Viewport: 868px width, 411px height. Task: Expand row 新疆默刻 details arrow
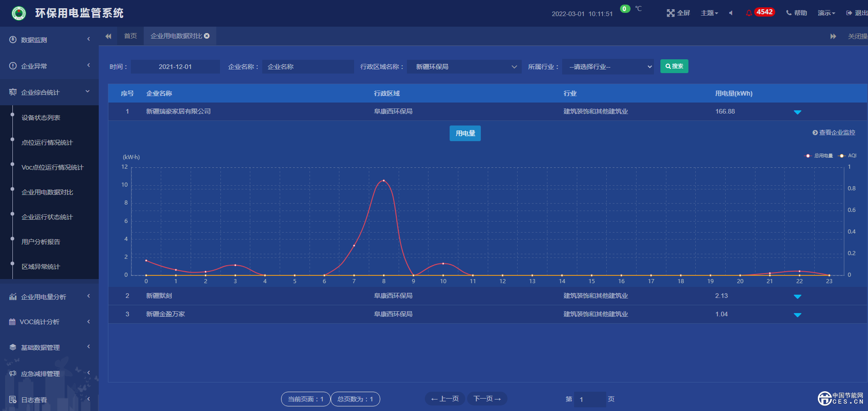coord(797,297)
